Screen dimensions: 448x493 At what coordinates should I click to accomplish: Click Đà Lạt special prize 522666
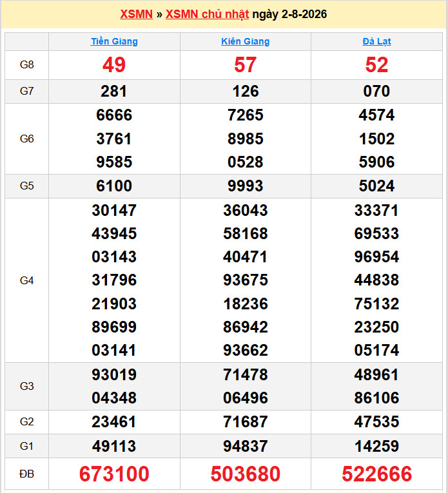click(x=376, y=474)
